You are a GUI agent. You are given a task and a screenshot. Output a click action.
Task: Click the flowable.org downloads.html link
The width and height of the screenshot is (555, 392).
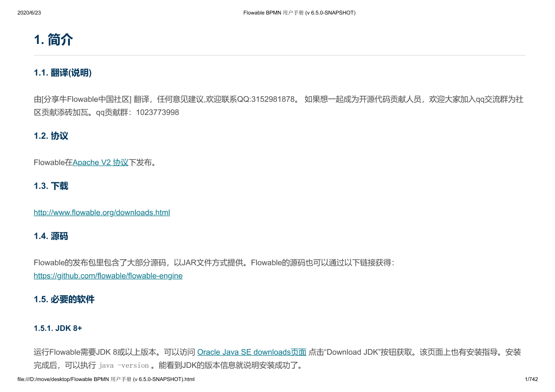[102, 213]
